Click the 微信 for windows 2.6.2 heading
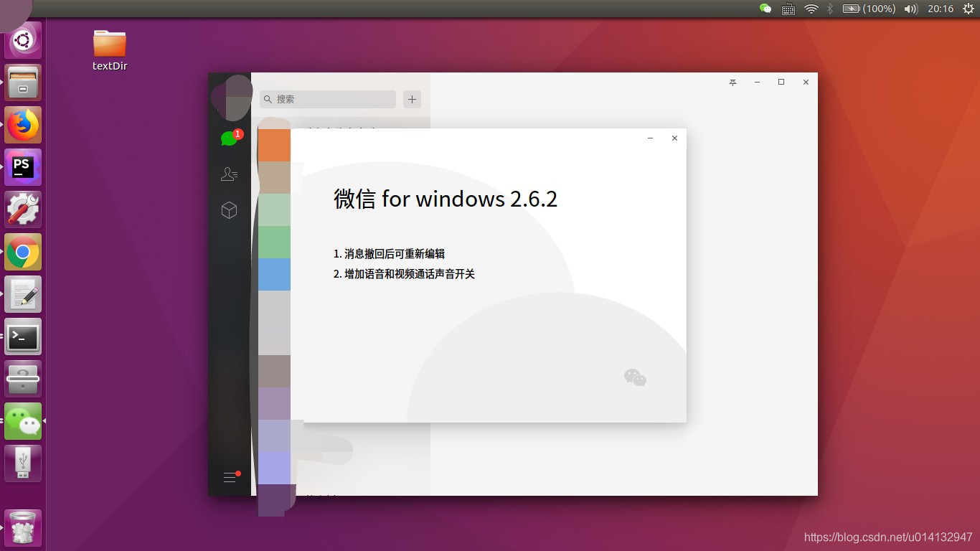 pyautogui.click(x=446, y=199)
